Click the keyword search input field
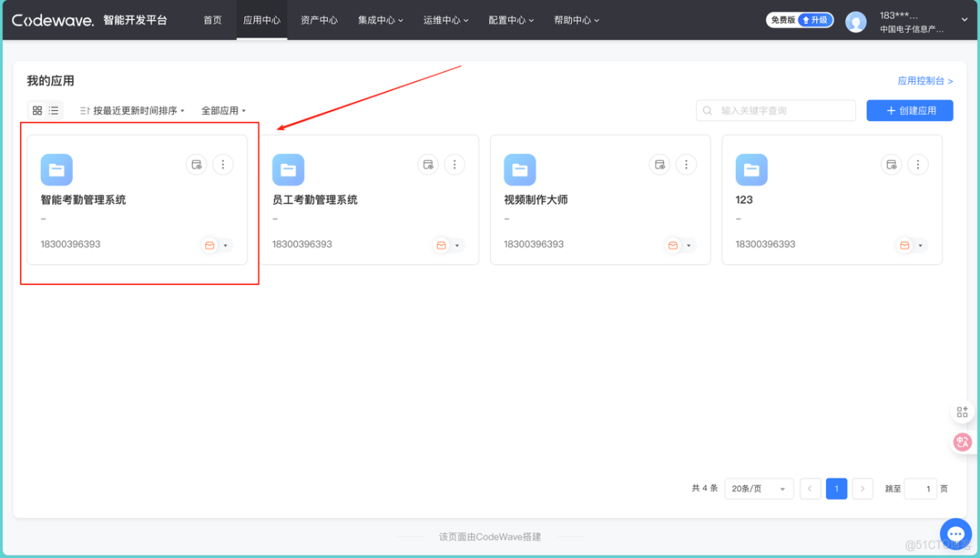Image resolution: width=980 pixels, height=558 pixels. pyautogui.click(x=776, y=110)
